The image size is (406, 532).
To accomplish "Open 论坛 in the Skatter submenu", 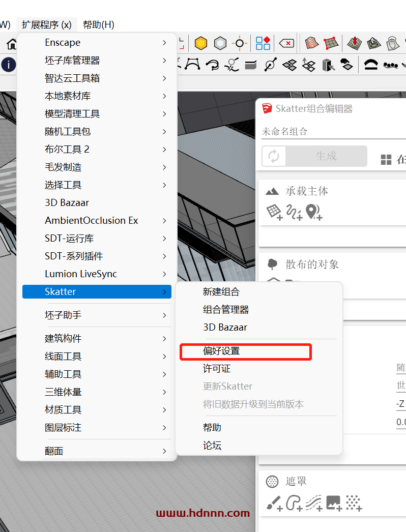I will [x=259, y=446].
